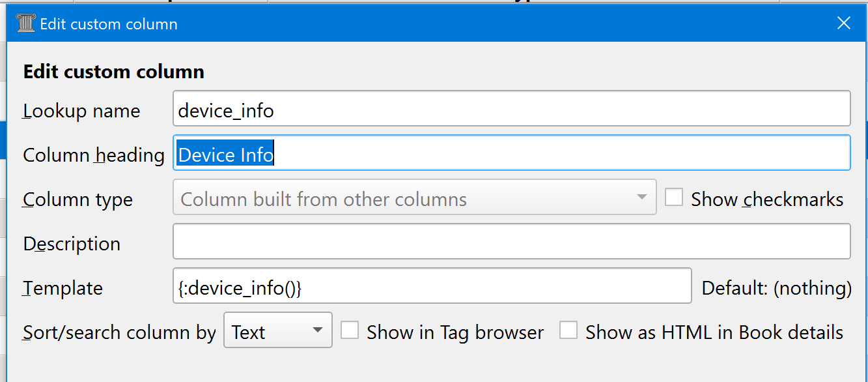Viewport: 868px width, 382px height.
Task: Click the Column heading label
Action: point(93,155)
